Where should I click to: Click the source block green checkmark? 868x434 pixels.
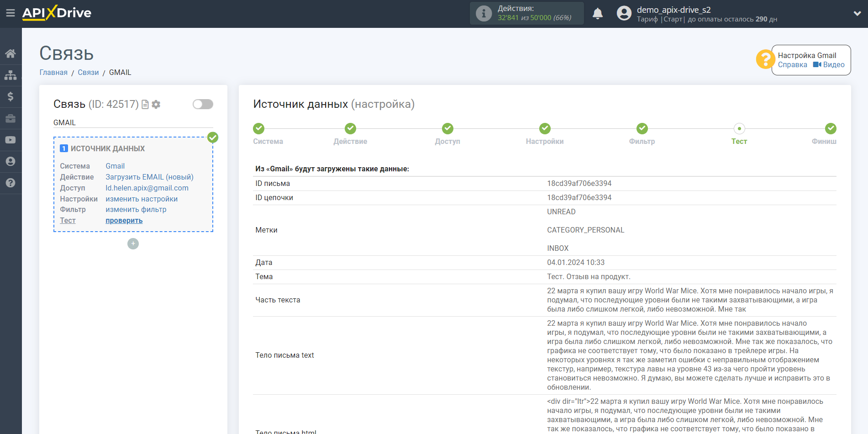(213, 138)
